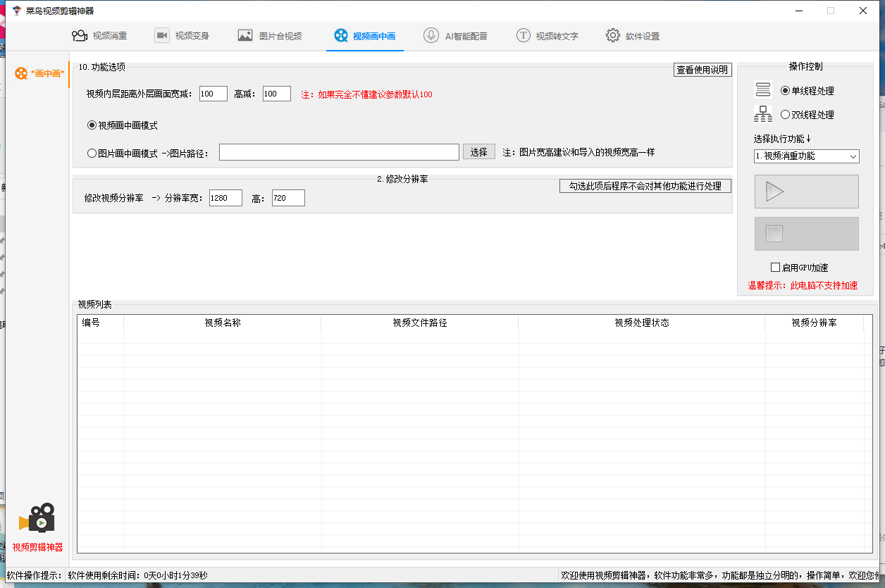The height and width of the screenshot is (588, 885).
Task: Click the 视频变身 video icon
Action: pyautogui.click(x=162, y=36)
